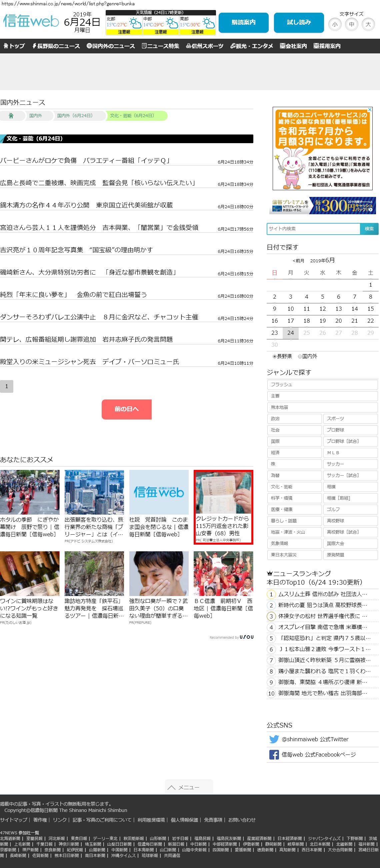Screen dimensions: 380x868
Task: Click the サイト内検索 search field
Action: tap(313, 229)
